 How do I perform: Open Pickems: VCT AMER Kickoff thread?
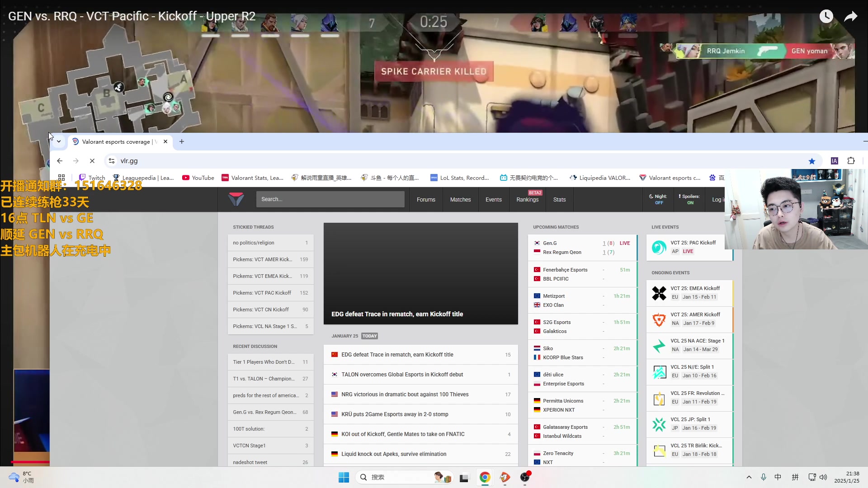[x=270, y=259]
